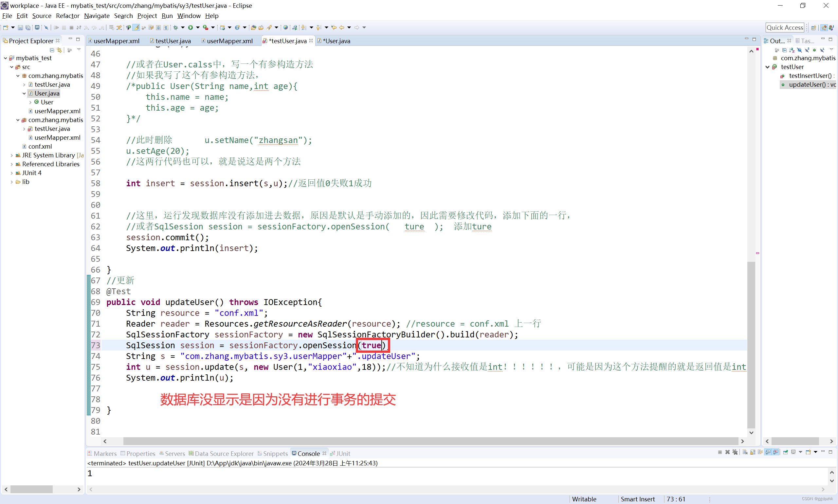Image resolution: width=838 pixels, height=504 pixels.
Task: Toggle Word Wrap icon in Console
Action: [760, 452]
